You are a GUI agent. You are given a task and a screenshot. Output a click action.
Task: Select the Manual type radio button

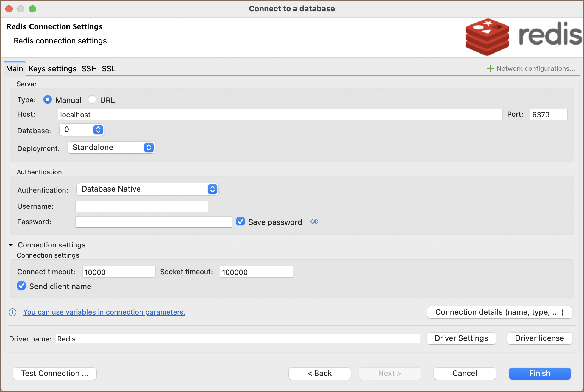[x=47, y=100]
